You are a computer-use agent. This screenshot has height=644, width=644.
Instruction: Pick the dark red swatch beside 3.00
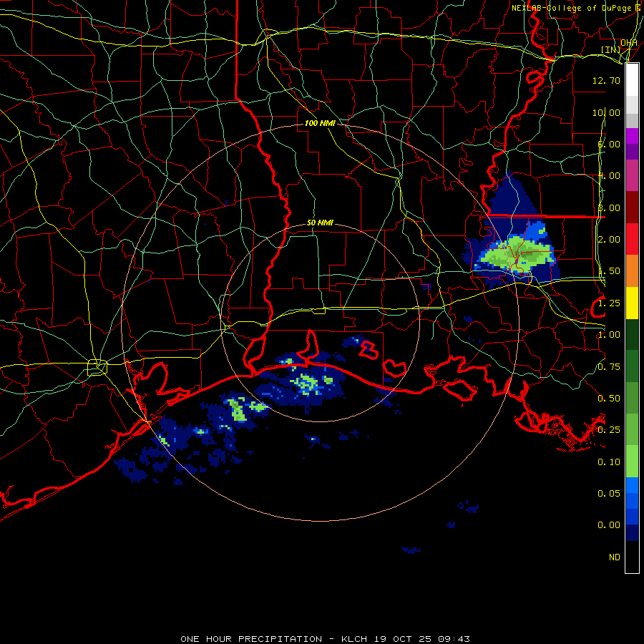click(x=632, y=207)
